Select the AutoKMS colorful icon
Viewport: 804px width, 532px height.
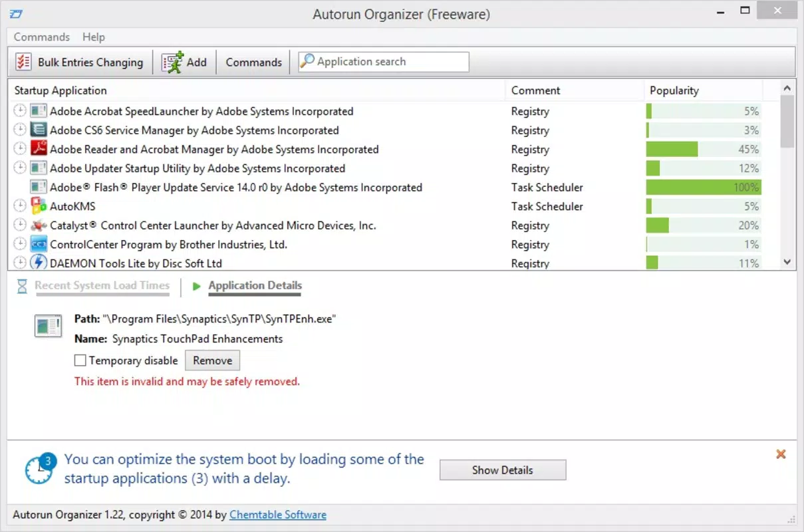[39, 206]
